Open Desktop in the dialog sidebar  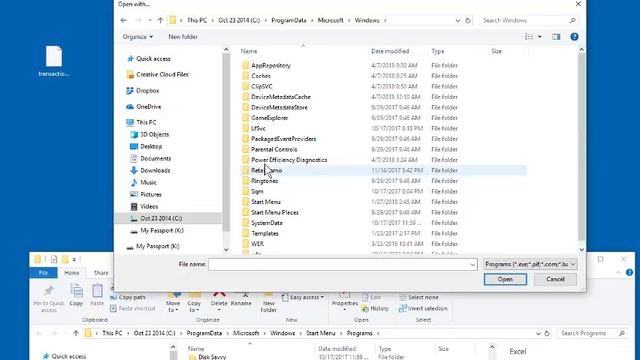point(146,147)
